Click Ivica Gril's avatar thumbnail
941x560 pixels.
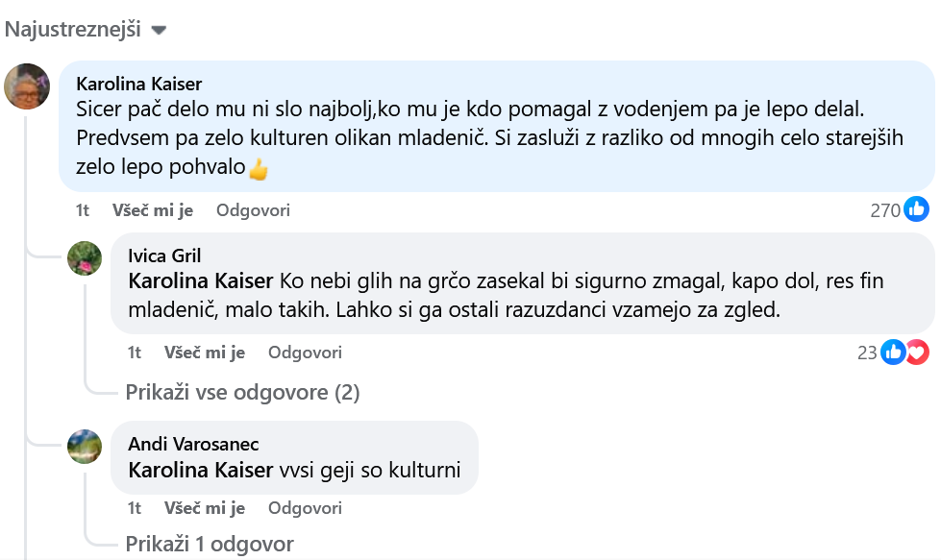click(85, 258)
